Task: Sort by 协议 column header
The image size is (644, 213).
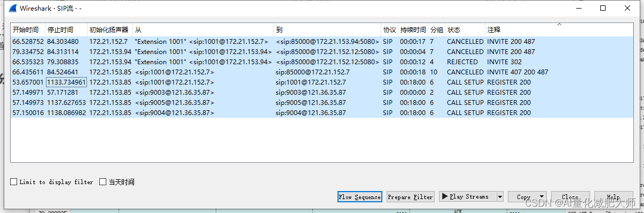Action: click(x=390, y=29)
